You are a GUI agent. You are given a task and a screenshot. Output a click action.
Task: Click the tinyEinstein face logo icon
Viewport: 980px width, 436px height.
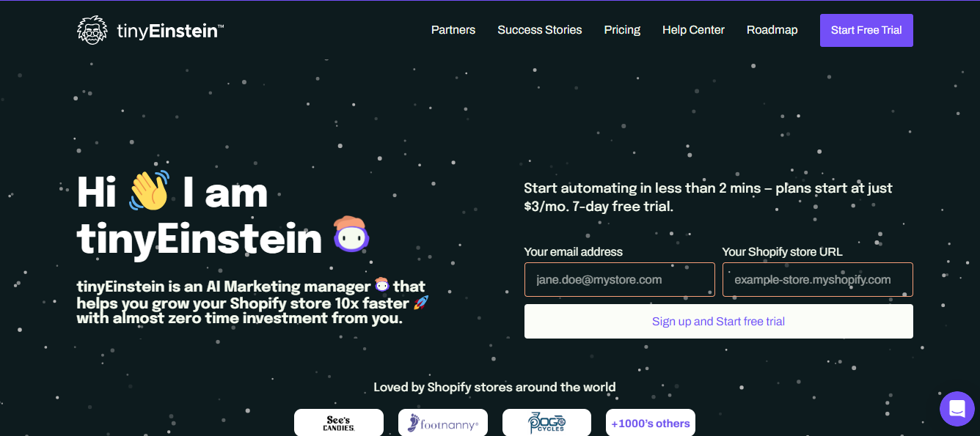coord(92,30)
